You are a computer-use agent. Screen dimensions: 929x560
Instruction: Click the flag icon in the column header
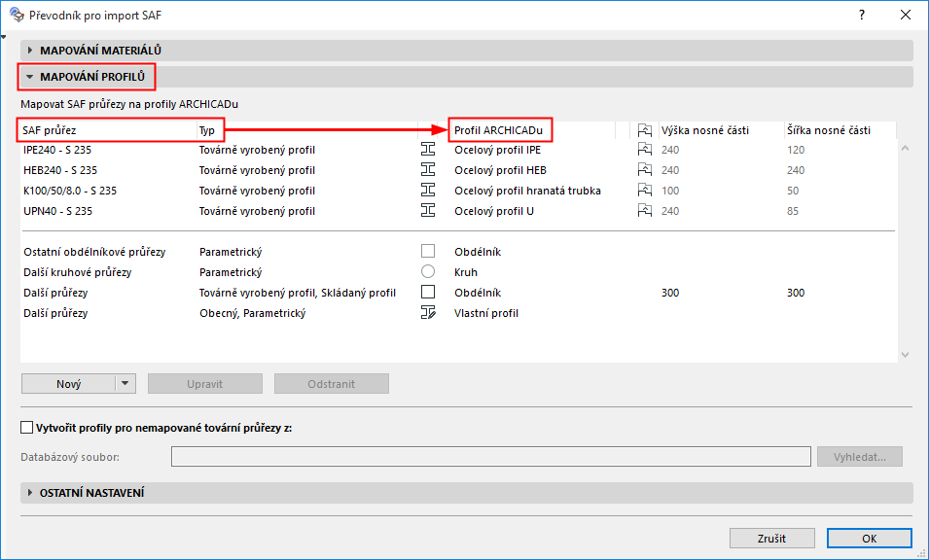coord(645,129)
